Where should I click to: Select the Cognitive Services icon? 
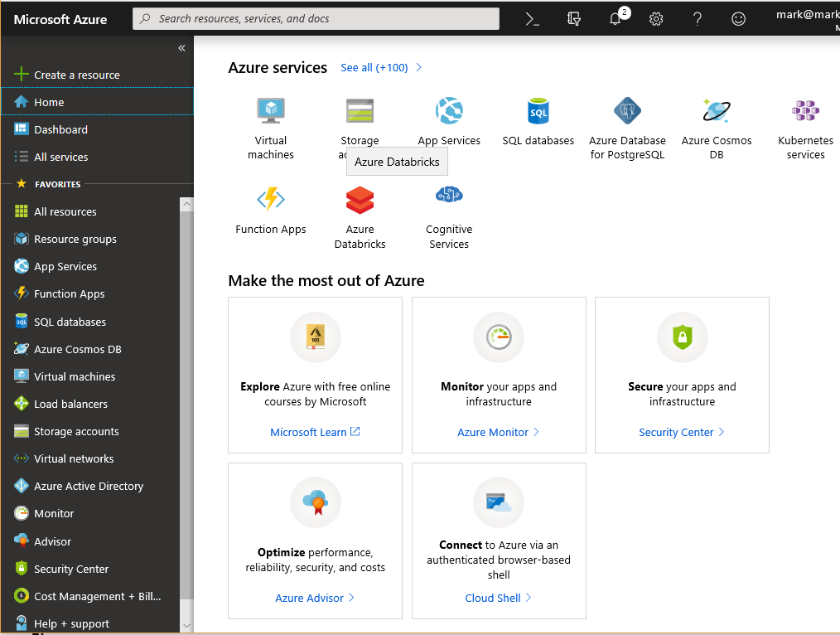449,196
